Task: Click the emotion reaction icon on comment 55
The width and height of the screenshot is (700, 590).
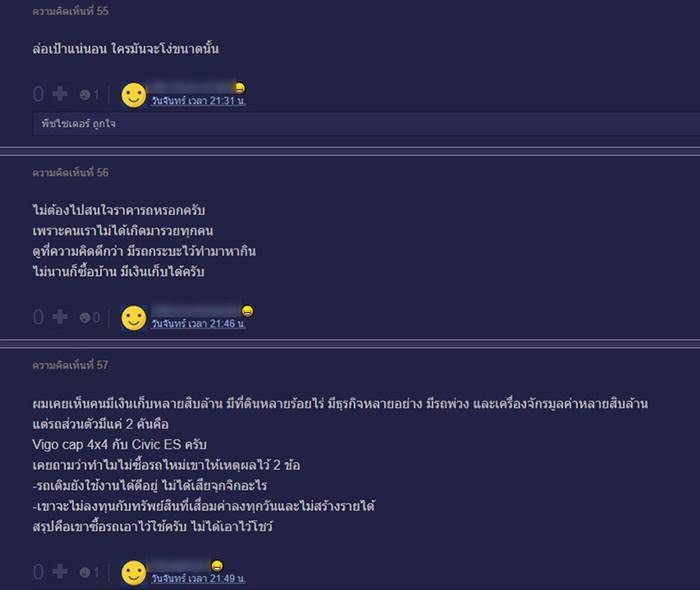Action: [85, 95]
